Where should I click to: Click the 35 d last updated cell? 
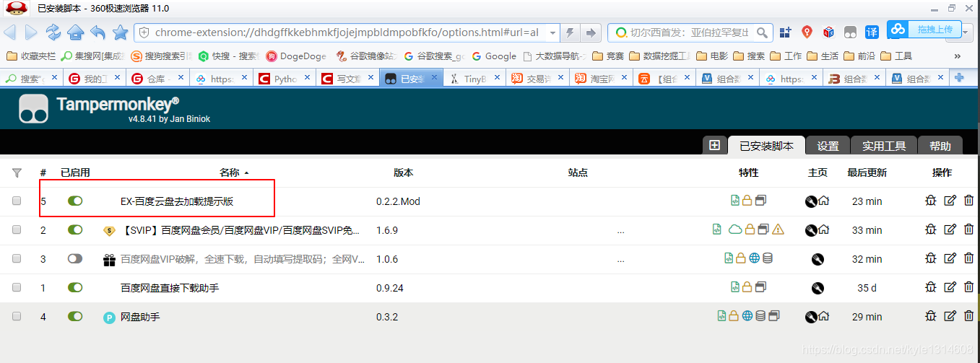pyautogui.click(x=867, y=288)
